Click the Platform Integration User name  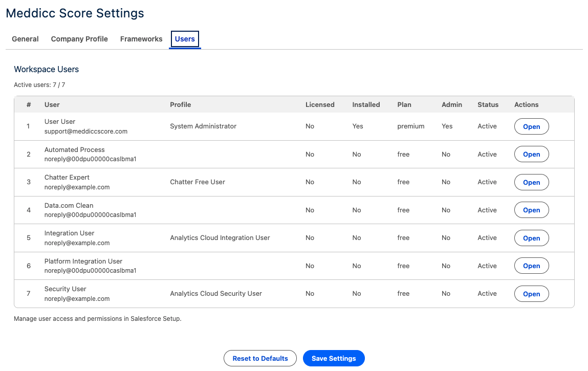(x=83, y=261)
